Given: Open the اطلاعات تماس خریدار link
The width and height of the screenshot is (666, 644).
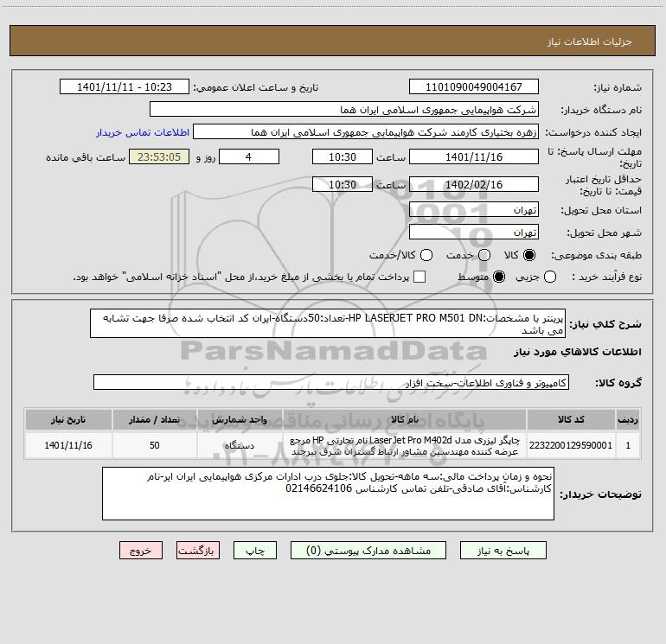Looking at the screenshot, I should pos(143,132).
